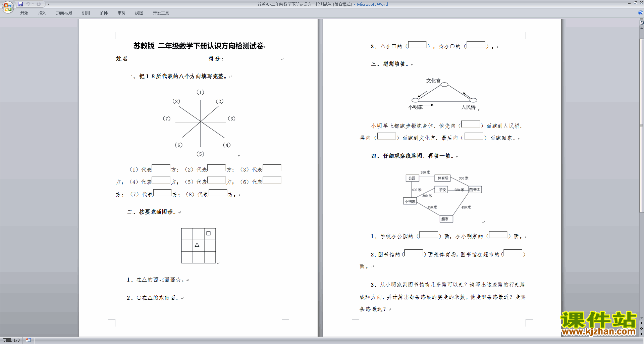Open the Undo history dropdown arrow
The image size is (644, 344).
[33, 4]
